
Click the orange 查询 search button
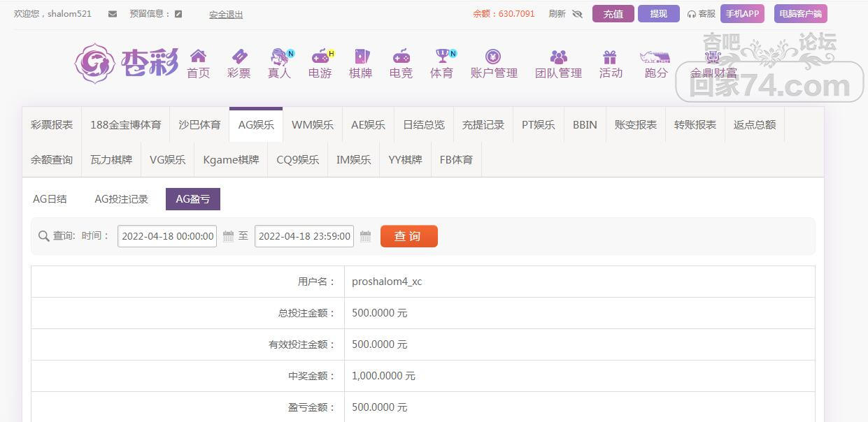click(x=408, y=236)
